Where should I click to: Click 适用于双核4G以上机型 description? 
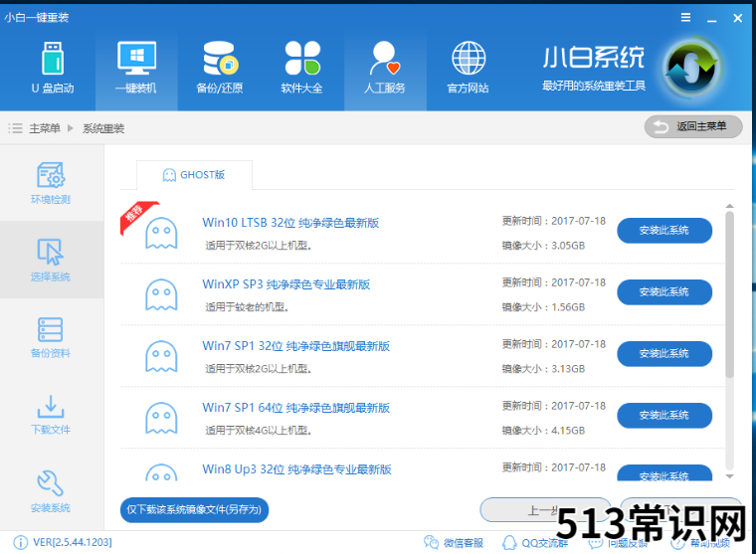(x=259, y=431)
